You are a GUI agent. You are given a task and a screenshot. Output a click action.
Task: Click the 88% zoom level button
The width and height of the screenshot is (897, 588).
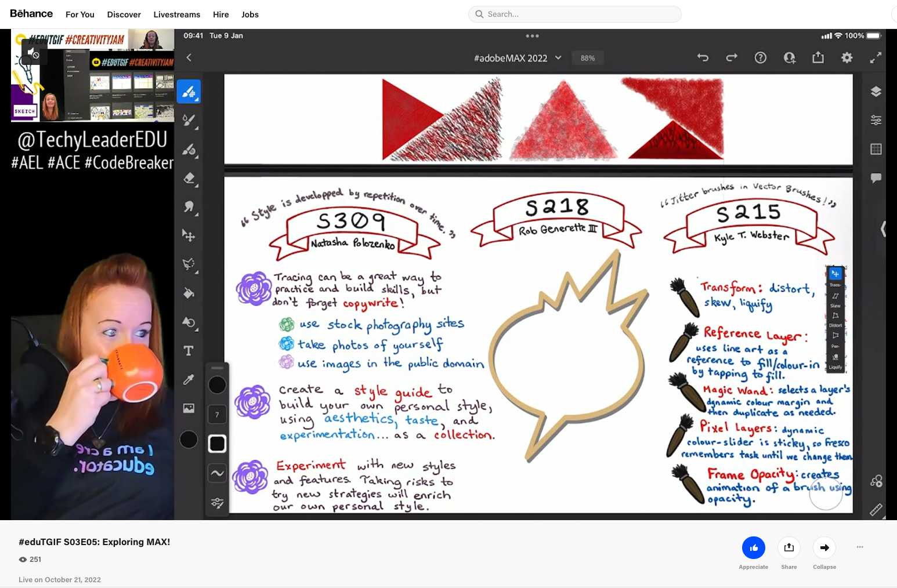pos(588,58)
